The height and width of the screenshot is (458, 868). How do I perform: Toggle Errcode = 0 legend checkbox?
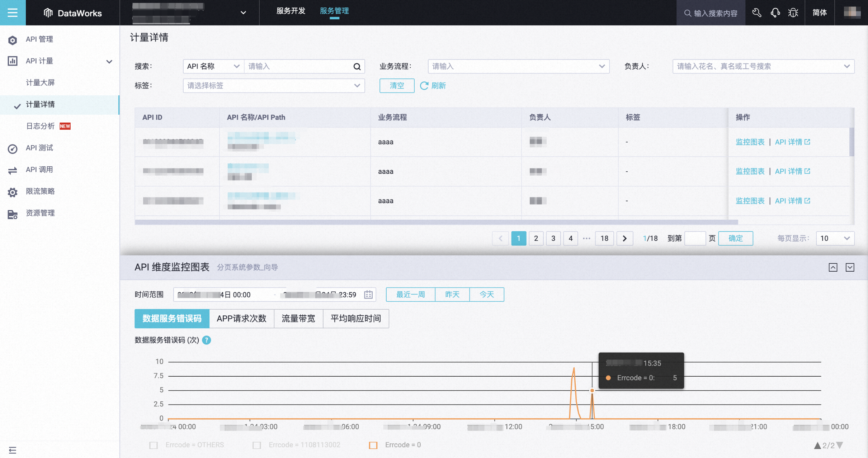pyautogui.click(x=373, y=445)
